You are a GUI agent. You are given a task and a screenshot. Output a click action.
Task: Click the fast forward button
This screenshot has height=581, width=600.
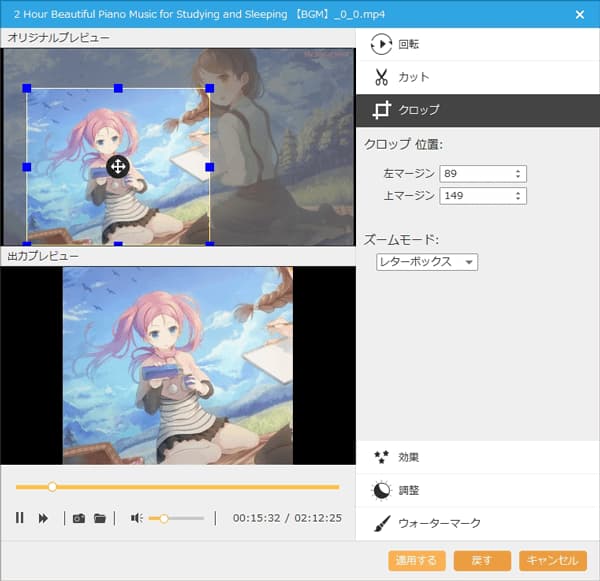coord(43,518)
